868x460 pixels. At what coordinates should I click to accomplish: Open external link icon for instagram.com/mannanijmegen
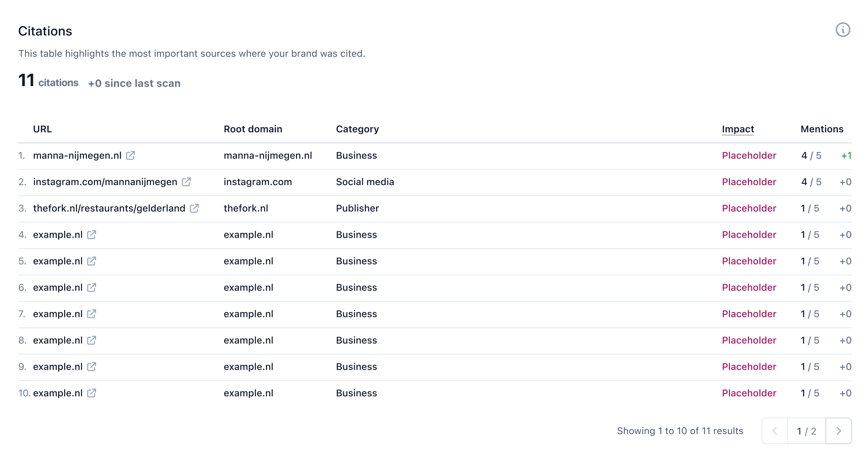186,182
